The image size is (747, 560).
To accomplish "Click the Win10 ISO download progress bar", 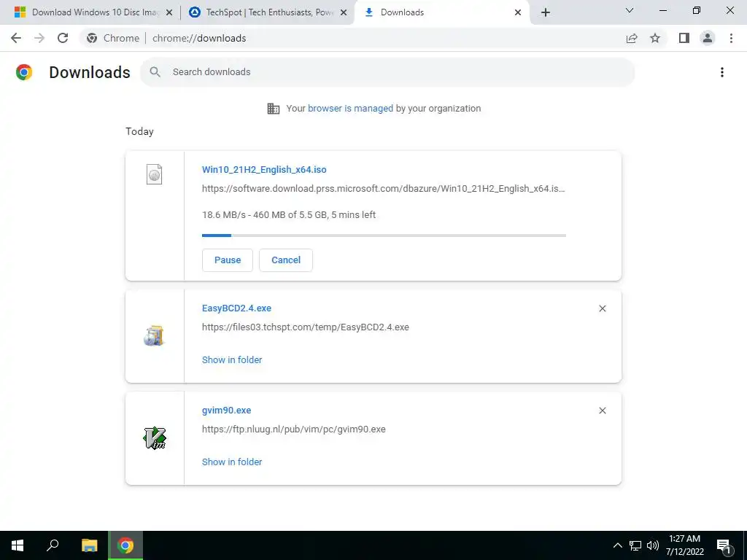I will (384, 236).
